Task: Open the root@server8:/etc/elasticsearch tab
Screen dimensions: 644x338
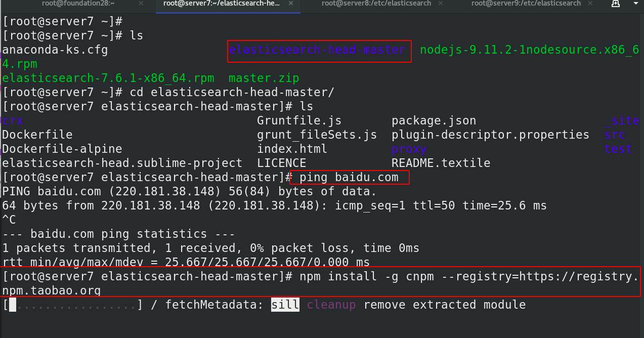Action: tap(376, 4)
